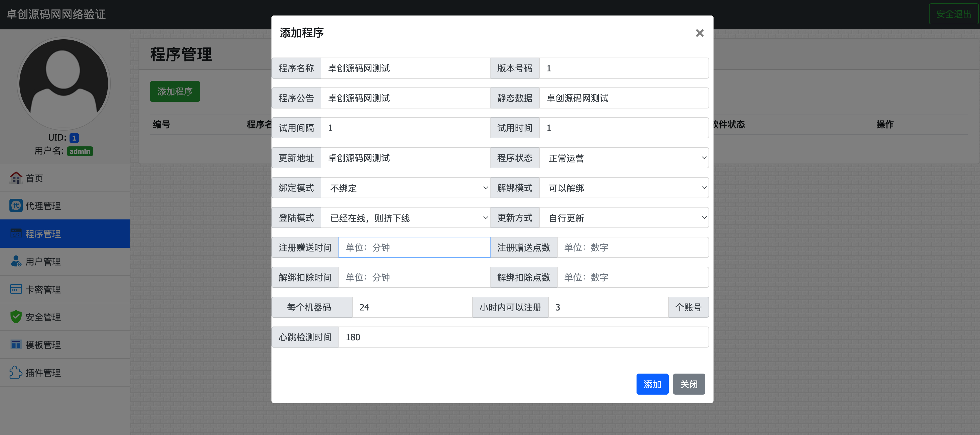980x435 pixels.
Task: Click the blue 添加 button
Action: click(x=652, y=384)
